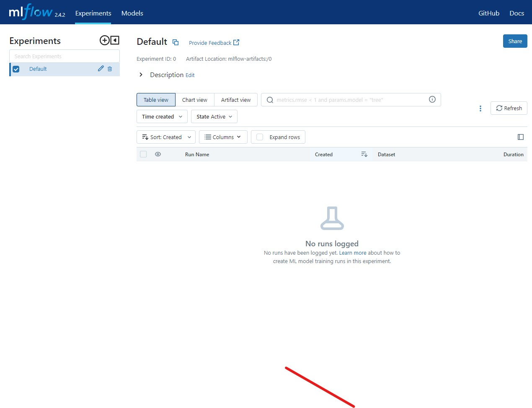Viewport: 532px width, 408px height.
Task: Copy the experiment name using the copy icon
Action: click(176, 42)
